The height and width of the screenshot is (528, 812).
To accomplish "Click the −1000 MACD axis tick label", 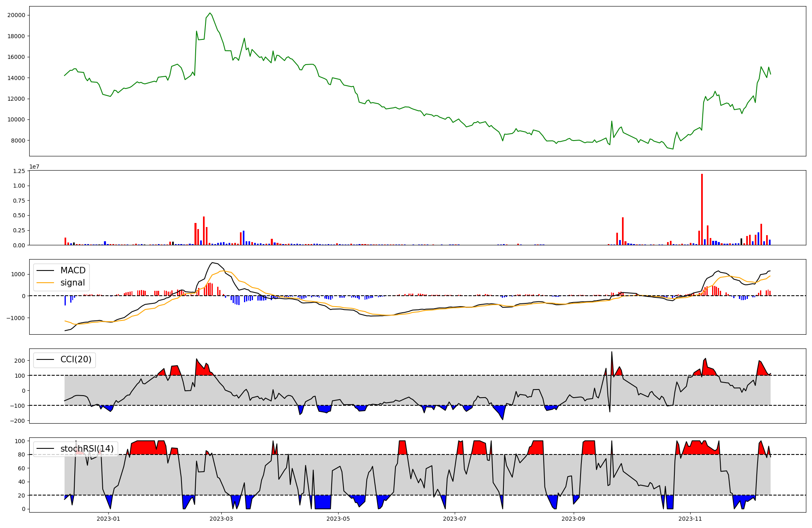I will (15, 318).
